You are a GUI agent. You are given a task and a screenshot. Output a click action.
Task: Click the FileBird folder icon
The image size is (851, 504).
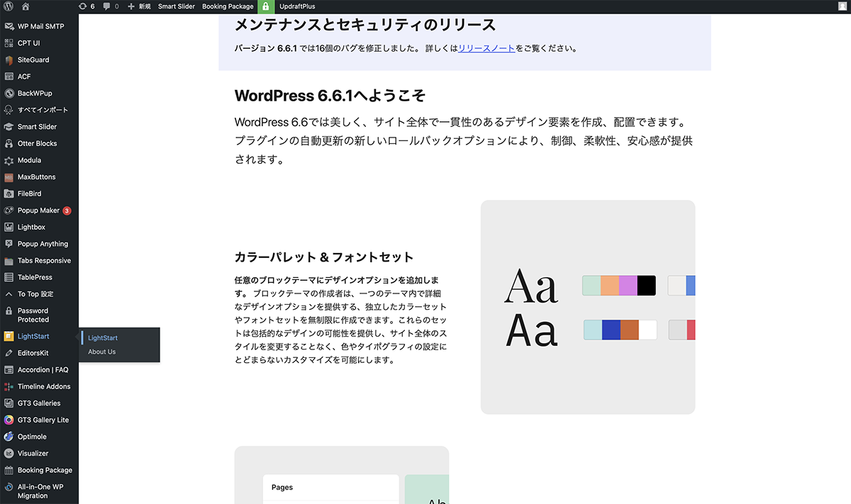click(9, 194)
